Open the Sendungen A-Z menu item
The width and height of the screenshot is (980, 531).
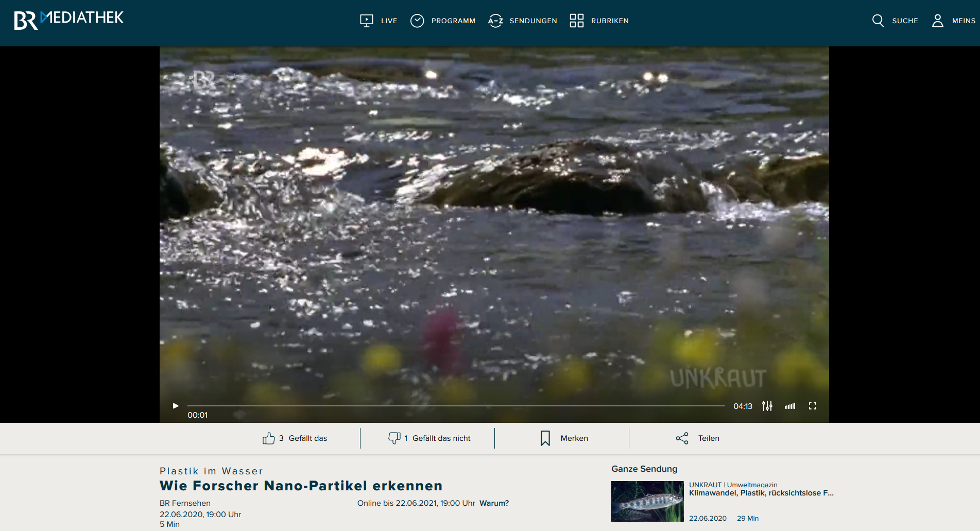coord(533,21)
